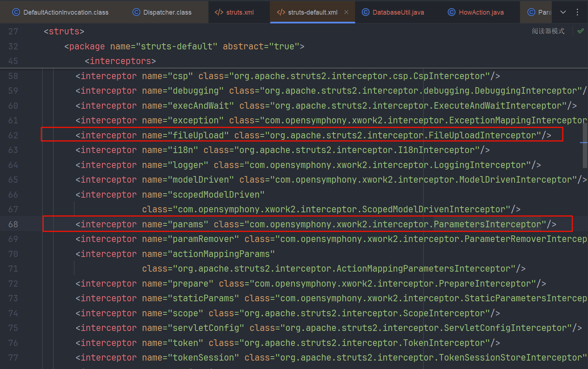The height and width of the screenshot is (369, 588).
Task: Click the "params" name attribute value
Action: (188, 224)
